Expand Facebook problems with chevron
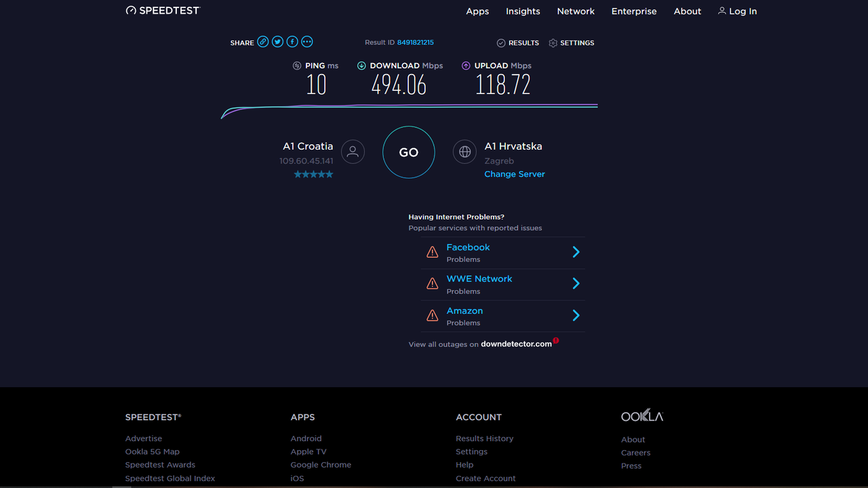This screenshot has width=868, height=488. 576,252
